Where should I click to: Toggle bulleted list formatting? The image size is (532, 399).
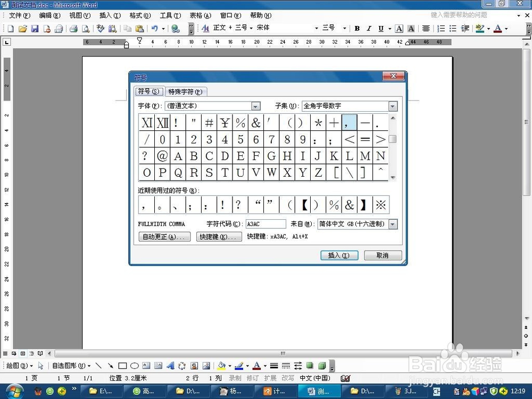pyautogui.click(x=453, y=29)
